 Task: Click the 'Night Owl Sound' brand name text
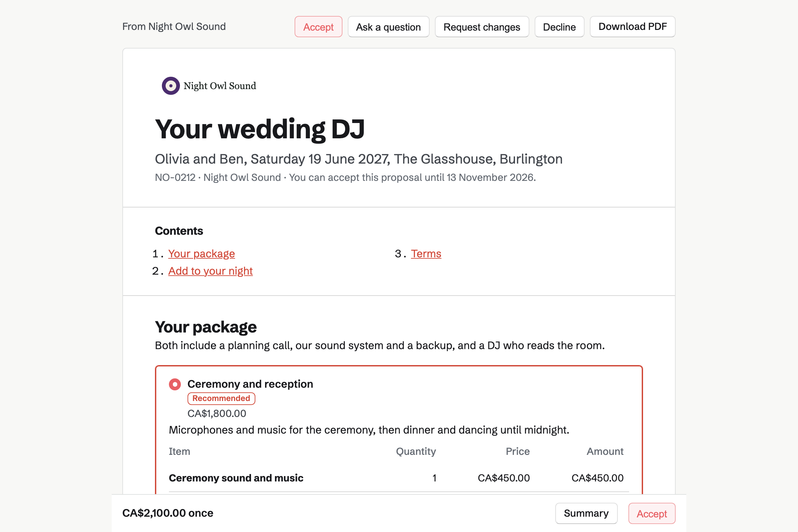[x=219, y=86]
